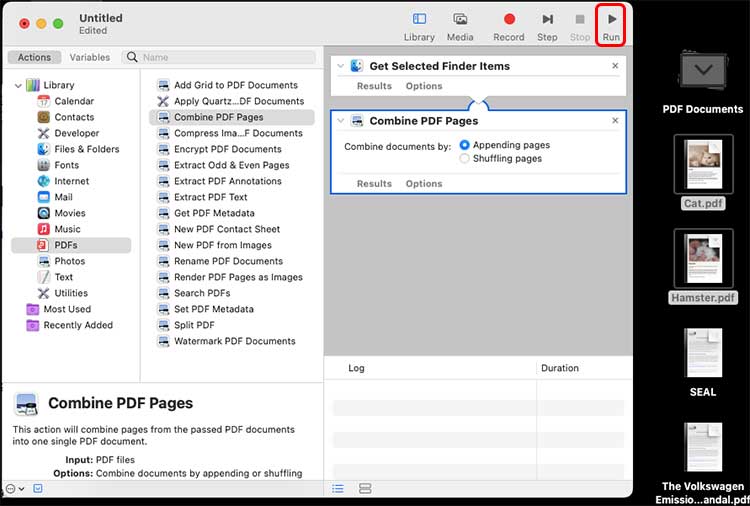Viewport: 750px width, 506px height.
Task: Focus the Name search field
Action: pyautogui.click(x=219, y=57)
